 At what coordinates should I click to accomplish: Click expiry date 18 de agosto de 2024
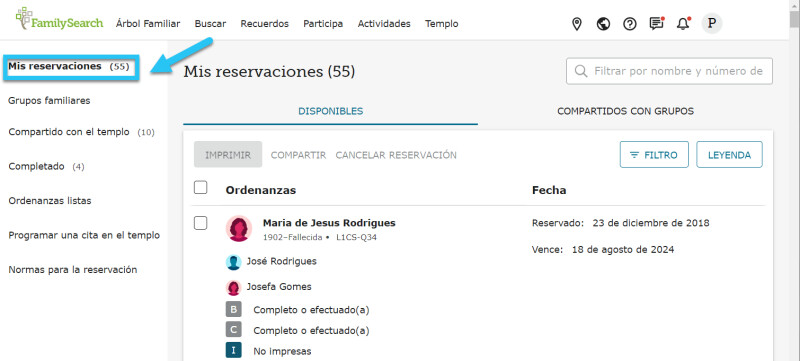[x=623, y=250]
